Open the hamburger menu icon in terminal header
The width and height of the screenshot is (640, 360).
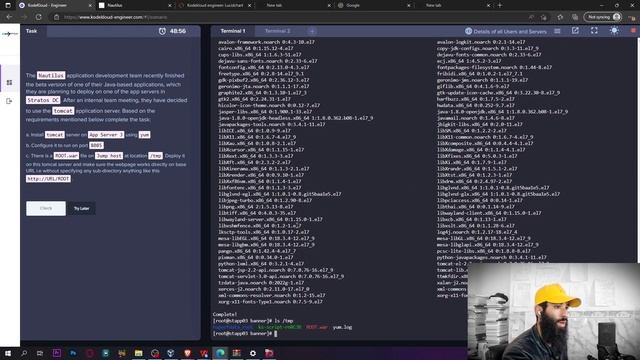pos(557,31)
